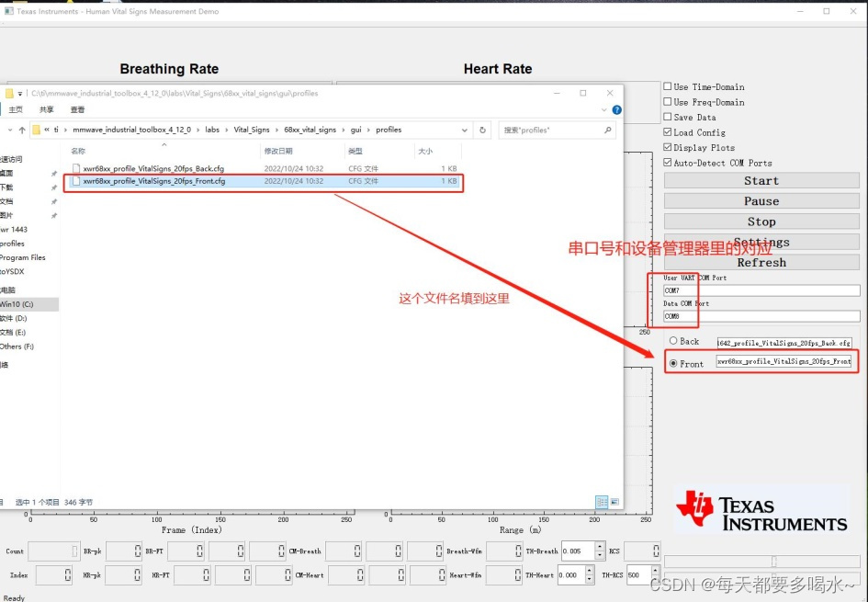Tick the Save Data checkbox
Screen dimensions: 868x602
[x=668, y=117]
